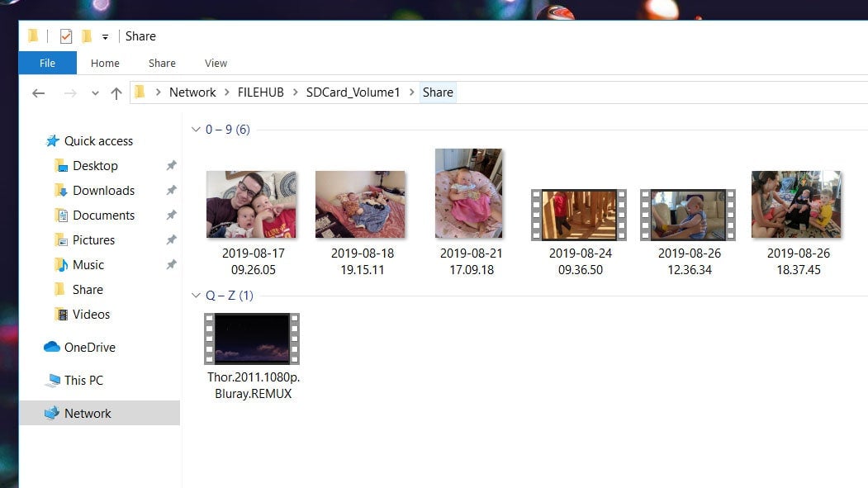Image resolution: width=868 pixels, height=488 pixels.
Task: Go up one folder level
Action: click(x=116, y=93)
